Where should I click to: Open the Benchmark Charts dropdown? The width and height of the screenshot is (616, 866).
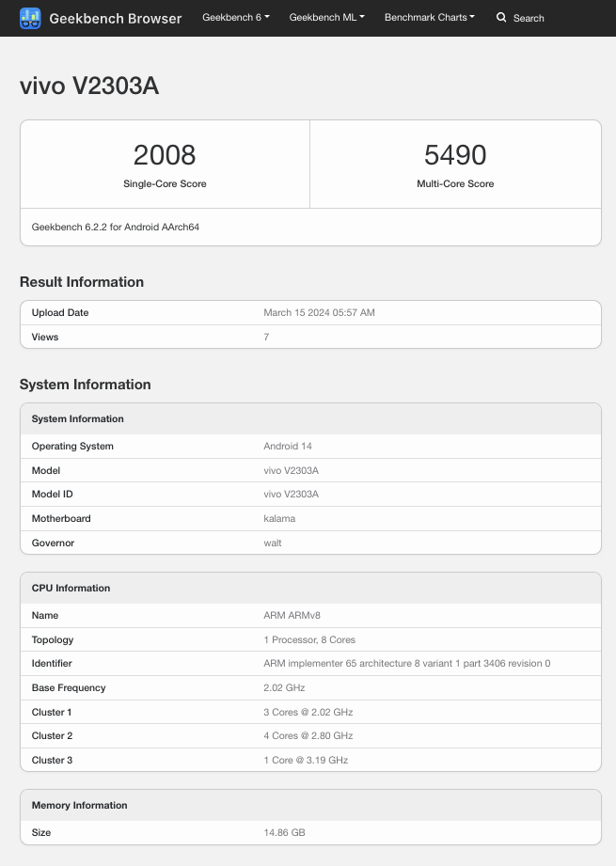point(429,18)
